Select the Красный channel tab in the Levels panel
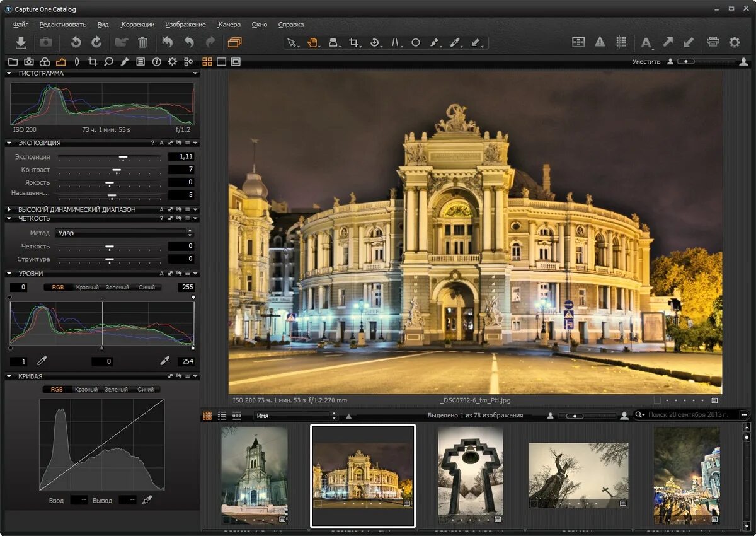The image size is (756, 536). pos(87,287)
